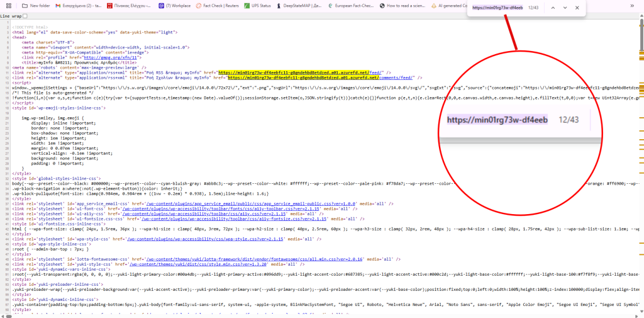Toggle the Line wrap checkbox
This screenshot has width=644, height=318.
click(25, 16)
